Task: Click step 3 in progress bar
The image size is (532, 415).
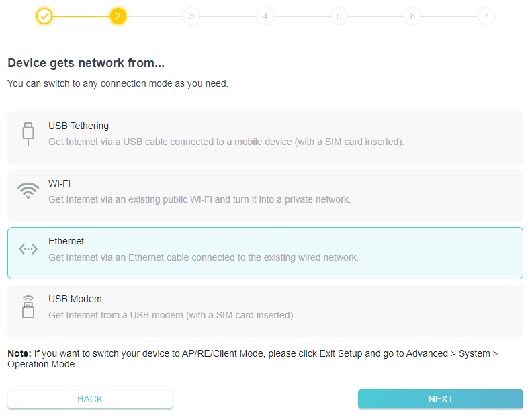Action: [x=191, y=16]
